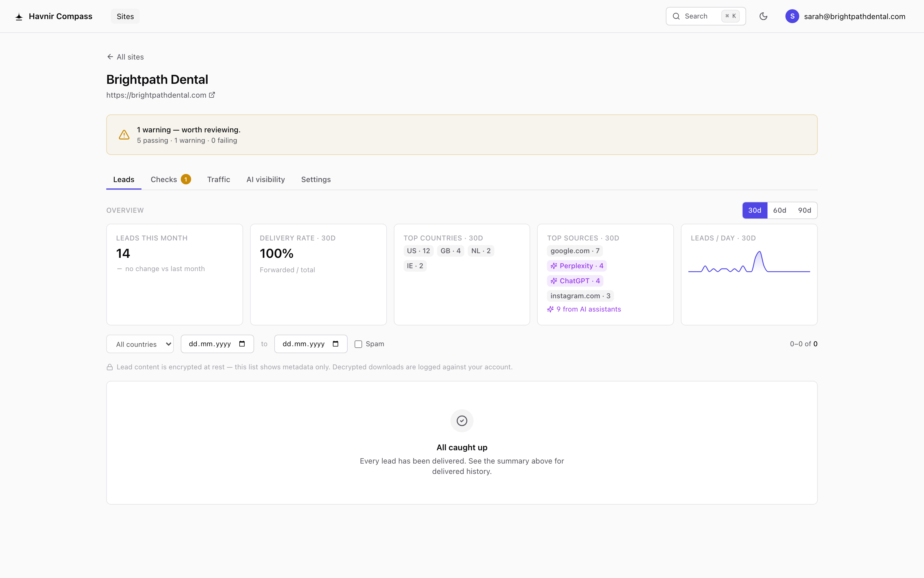Open the AI visibility tab
Image resolution: width=924 pixels, height=578 pixels.
pos(265,179)
